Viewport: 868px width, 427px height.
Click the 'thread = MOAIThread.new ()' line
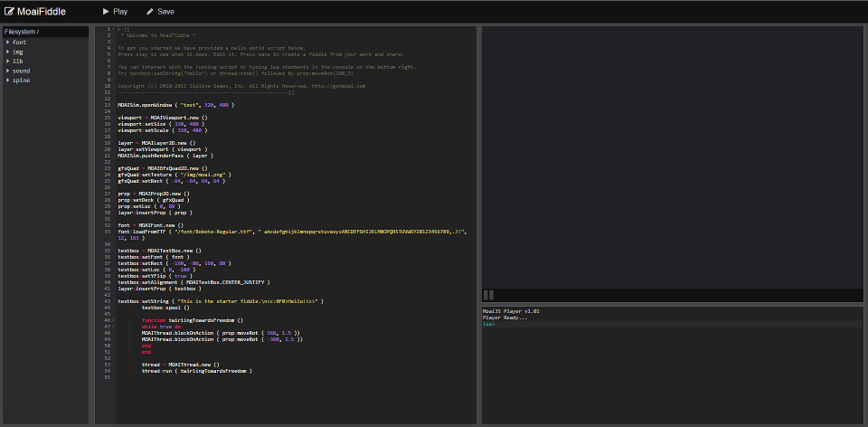[181, 365]
